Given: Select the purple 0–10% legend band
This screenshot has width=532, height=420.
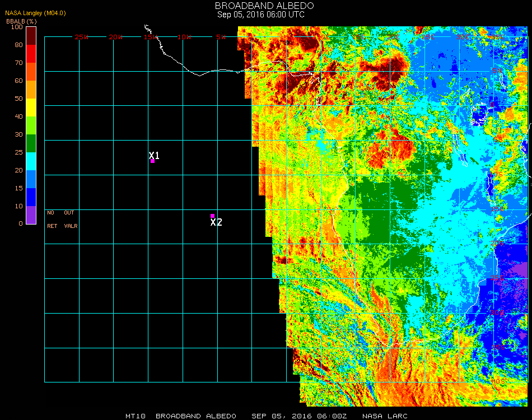Looking at the screenshot, I should tap(31, 215).
